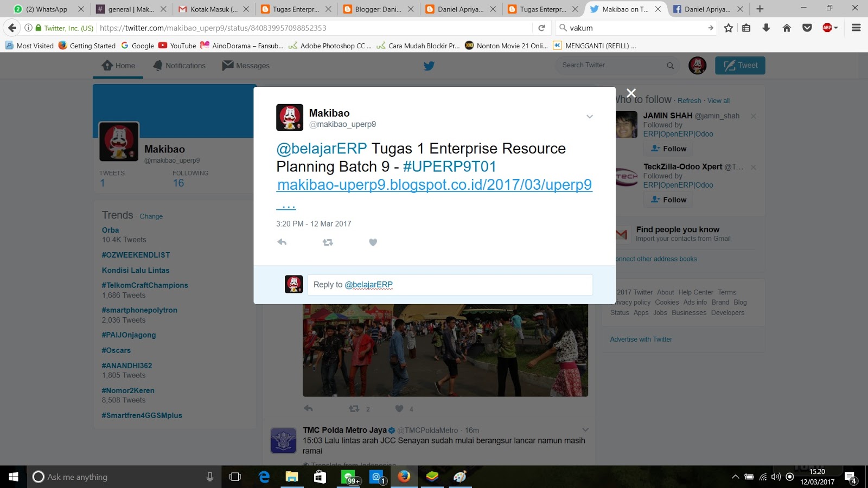Switch to the Kotak Masuk Gmail tab
The width and height of the screenshot is (868, 488).
214,9
